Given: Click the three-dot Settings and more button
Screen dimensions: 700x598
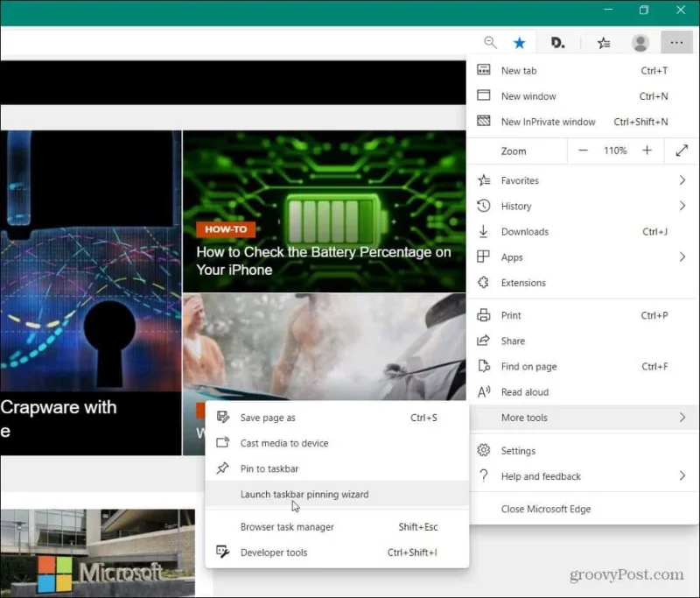Looking at the screenshot, I should [676, 42].
